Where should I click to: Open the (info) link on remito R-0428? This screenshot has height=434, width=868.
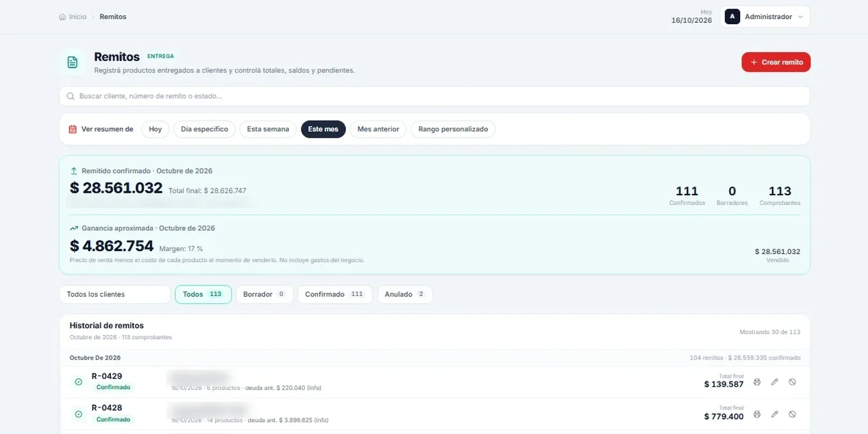[x=321, y=420]
